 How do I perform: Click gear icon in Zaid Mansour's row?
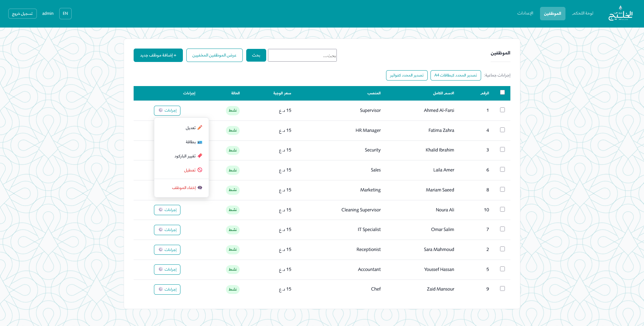coord(161,289)
